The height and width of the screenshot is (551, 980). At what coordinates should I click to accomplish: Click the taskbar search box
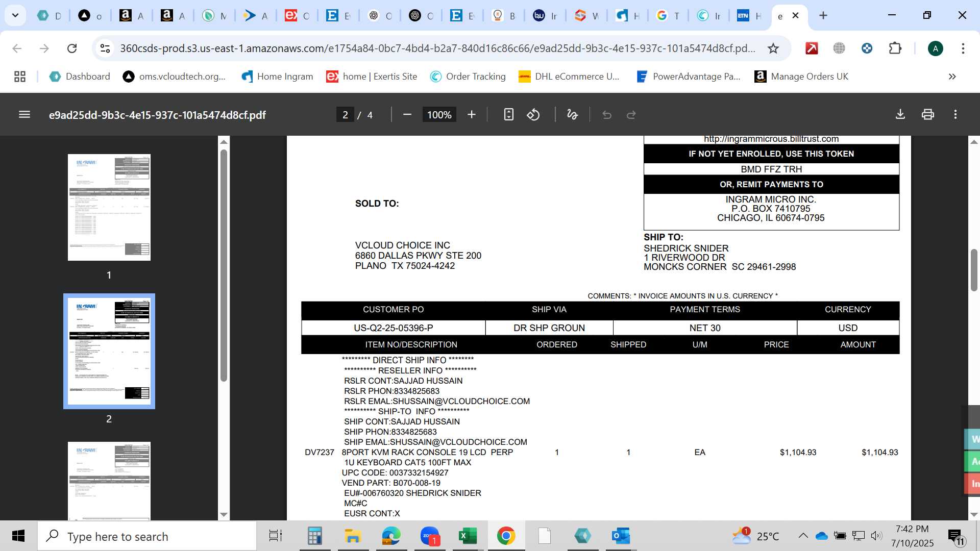(147, 536)
